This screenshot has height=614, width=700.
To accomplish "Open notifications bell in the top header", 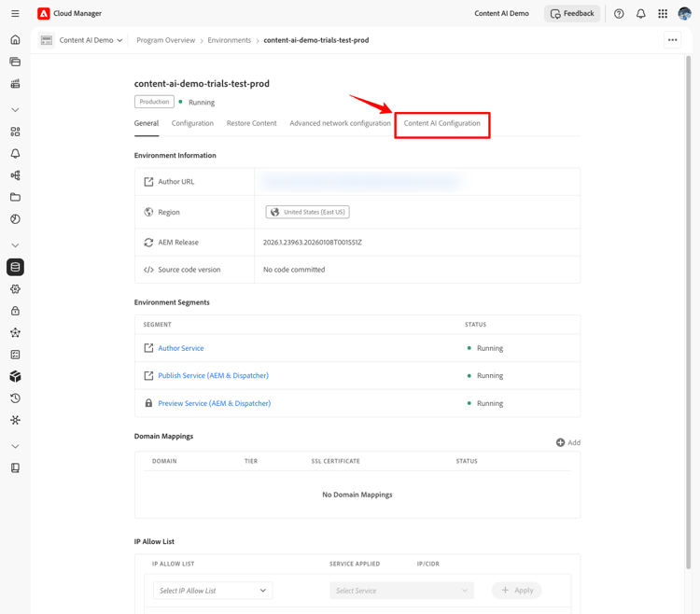I will pyautogui.click(x=640, y=14).
